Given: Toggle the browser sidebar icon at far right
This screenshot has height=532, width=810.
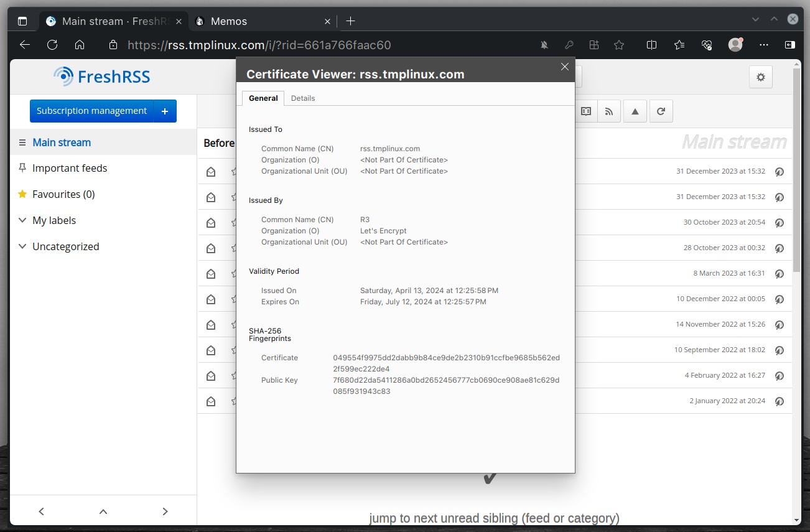Looking at the screenshot, I should tap(789, 45).
